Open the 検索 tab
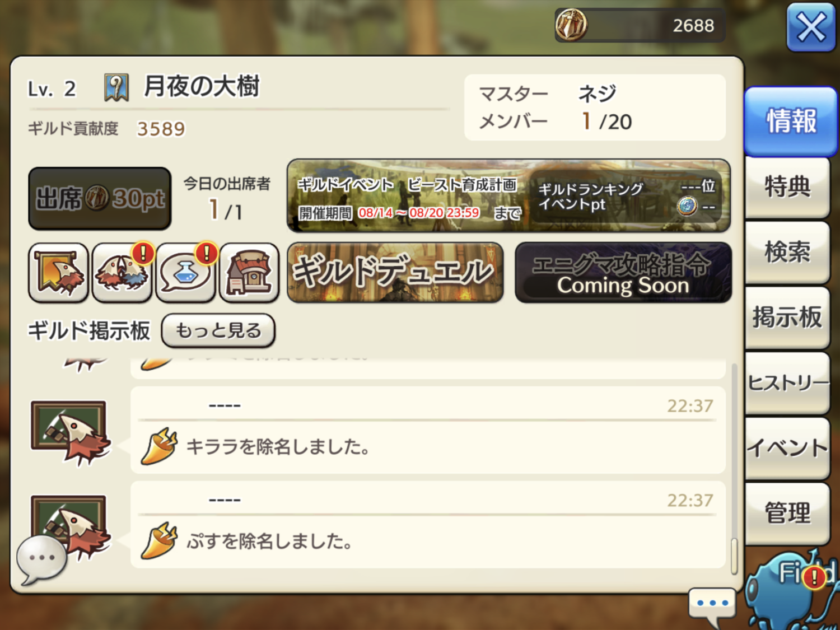The image size is (840, 630). click(x=787, y=251)
